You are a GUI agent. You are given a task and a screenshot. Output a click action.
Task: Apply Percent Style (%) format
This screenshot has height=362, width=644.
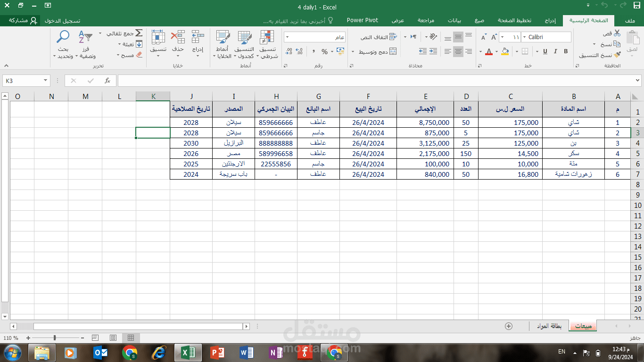(x=324, y=51)
